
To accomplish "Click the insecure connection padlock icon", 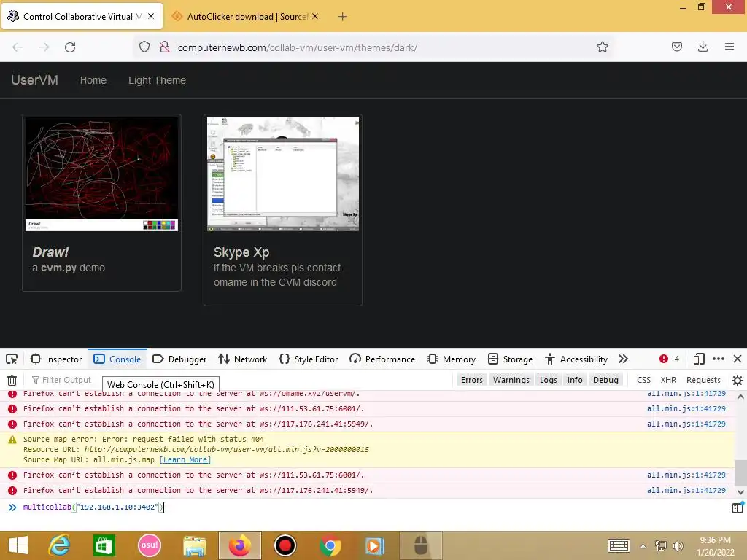I will [165, 47].
